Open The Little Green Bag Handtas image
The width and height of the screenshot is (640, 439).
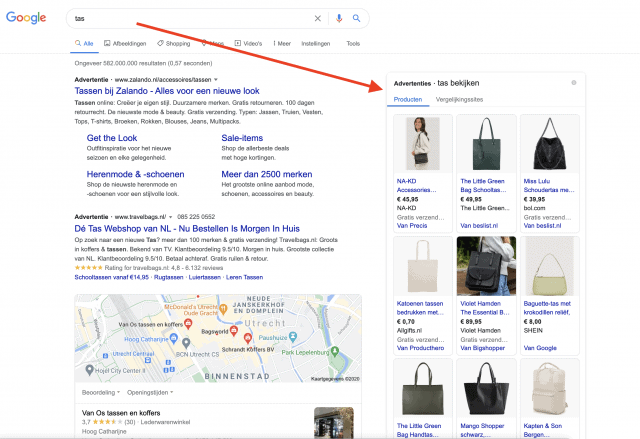[x=423, y=388]
